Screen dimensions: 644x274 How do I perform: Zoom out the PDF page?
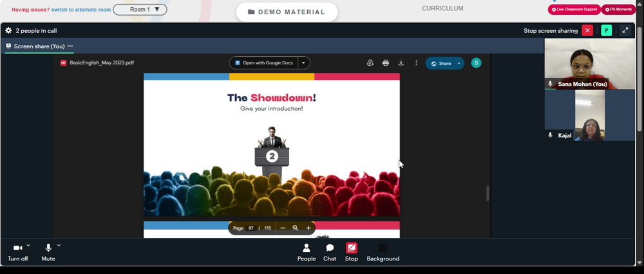tap(283, 228)
